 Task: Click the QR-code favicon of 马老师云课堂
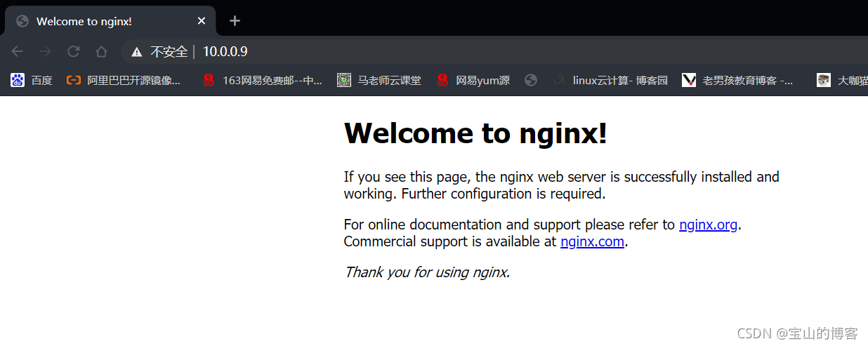[343, 80]
